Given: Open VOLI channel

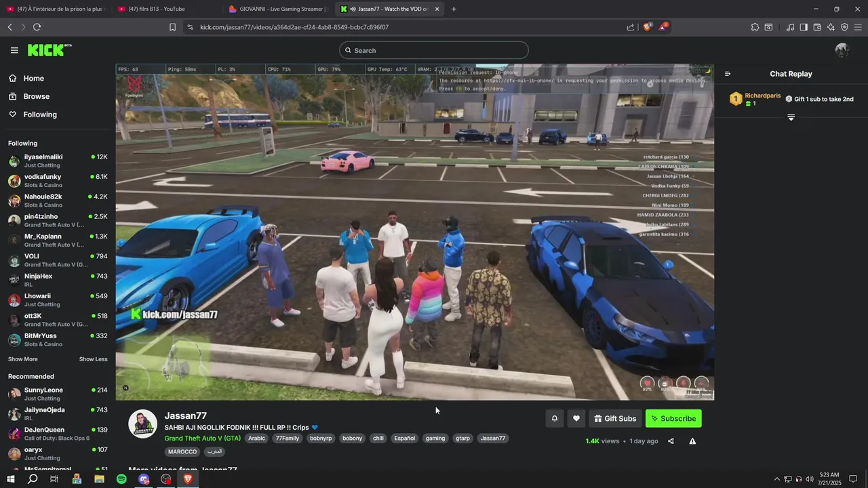Looking at the screenshot, I should (x=58, y=260).
